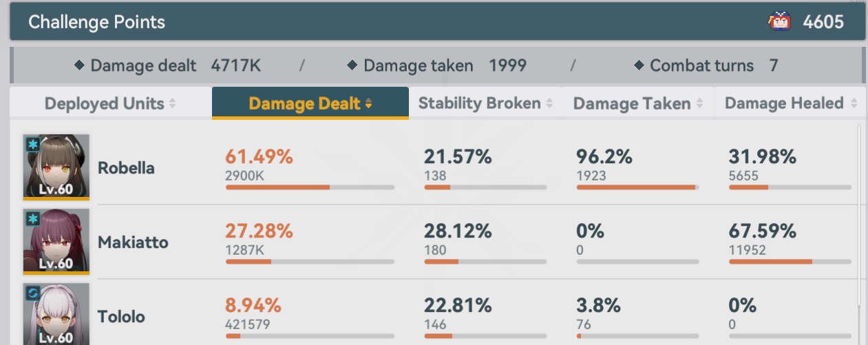
Task: Switch to the Damage Dealt tab
Action: pos(310,103)
